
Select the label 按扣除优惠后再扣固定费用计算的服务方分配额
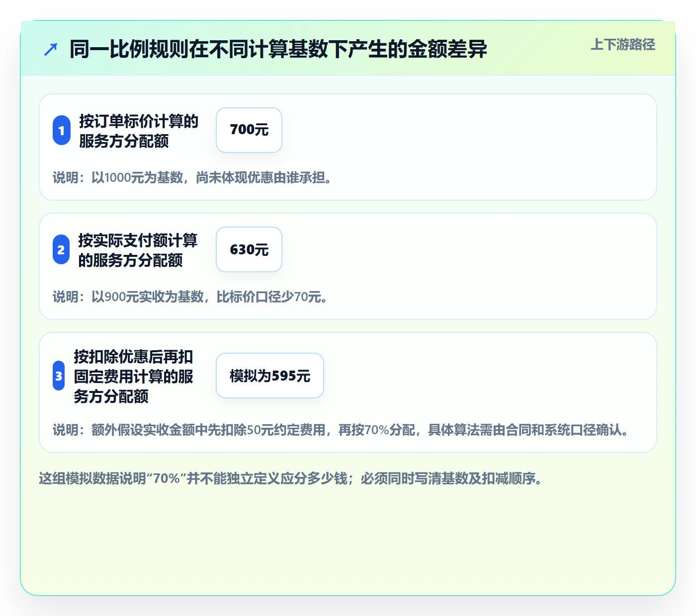(x=134, y=376)
